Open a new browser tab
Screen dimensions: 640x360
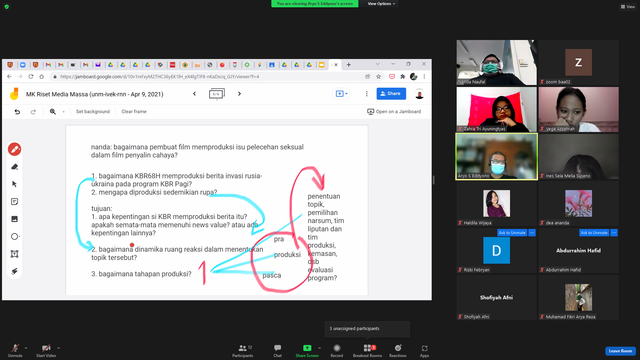349,64
